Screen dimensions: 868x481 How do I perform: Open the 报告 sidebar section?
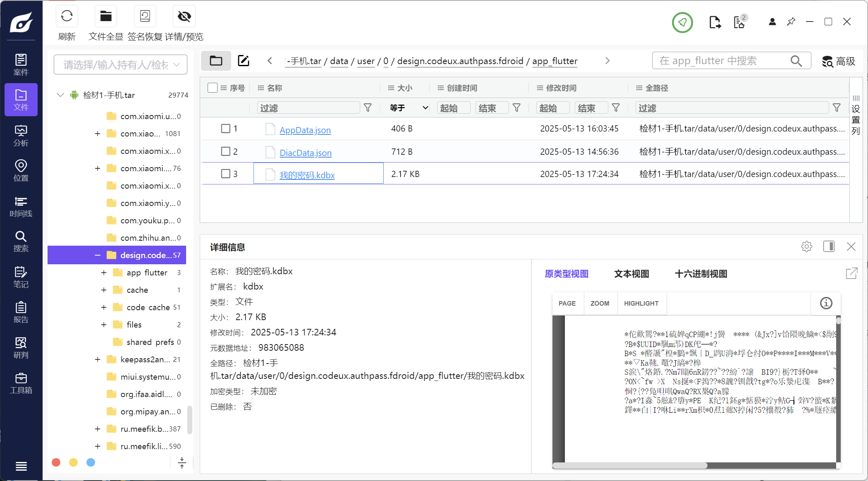[21, 312]
